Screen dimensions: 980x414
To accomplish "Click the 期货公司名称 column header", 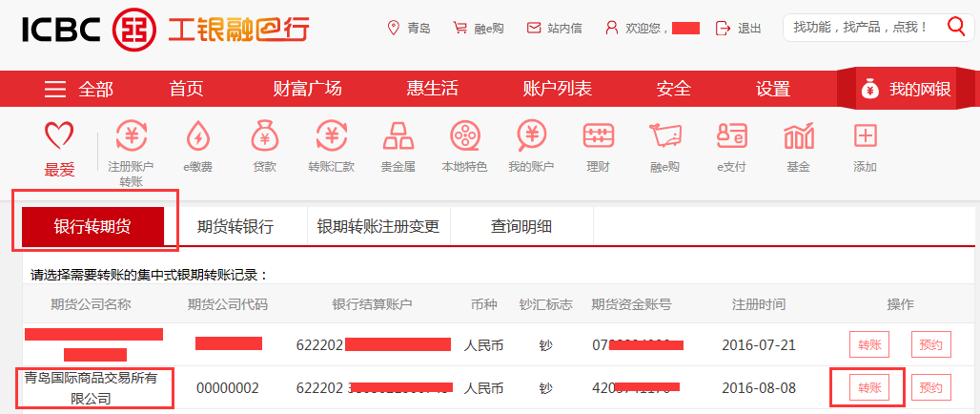I will [92, 304].
